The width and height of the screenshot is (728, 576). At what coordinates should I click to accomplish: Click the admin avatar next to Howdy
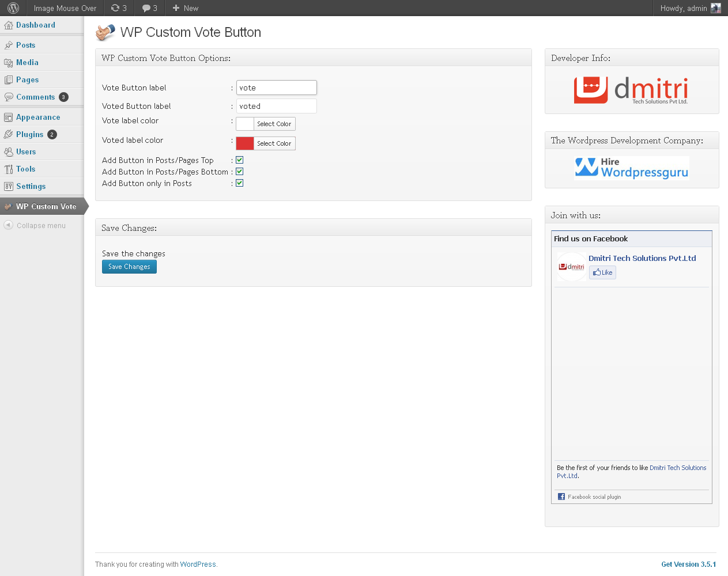click(x=716, y=8)
